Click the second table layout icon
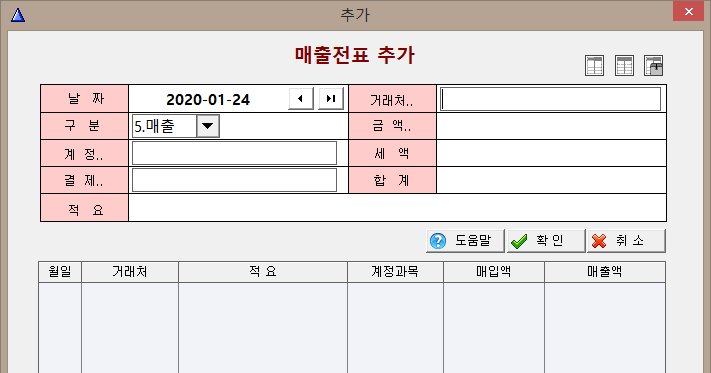Viewport: 711px width, 373px height. click(x=624, y=66)
